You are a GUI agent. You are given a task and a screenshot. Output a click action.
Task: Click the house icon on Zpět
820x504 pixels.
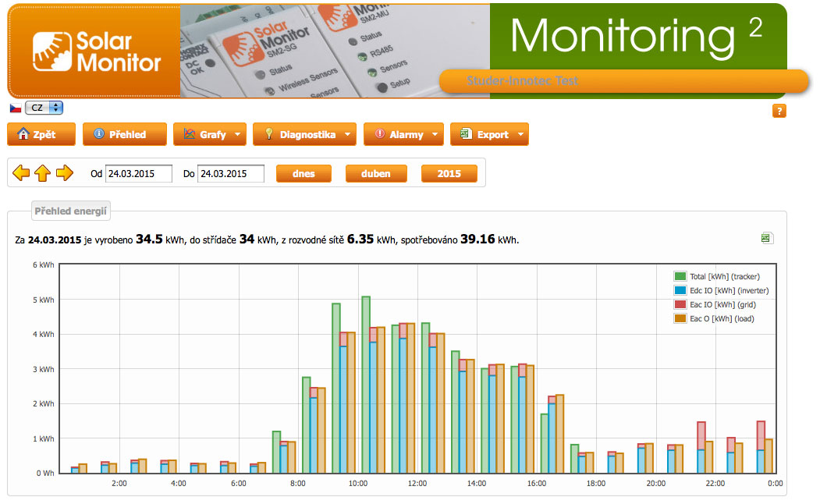click(x=23, y=134)
